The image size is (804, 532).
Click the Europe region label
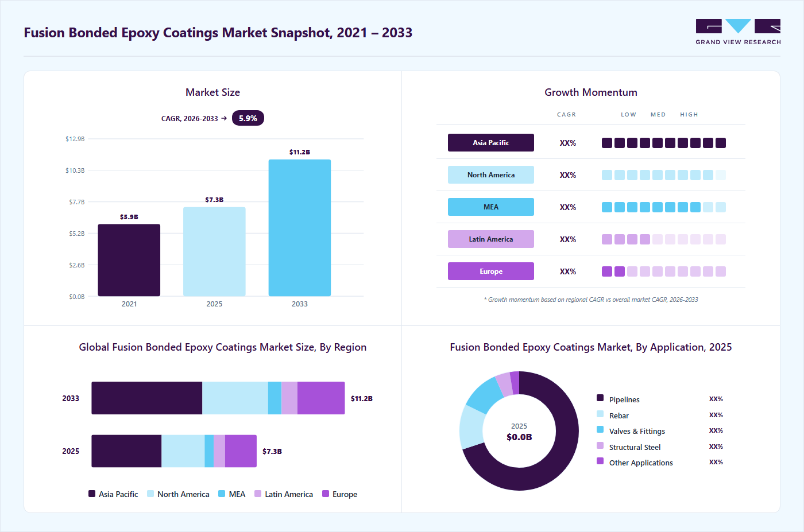point(491,271)
